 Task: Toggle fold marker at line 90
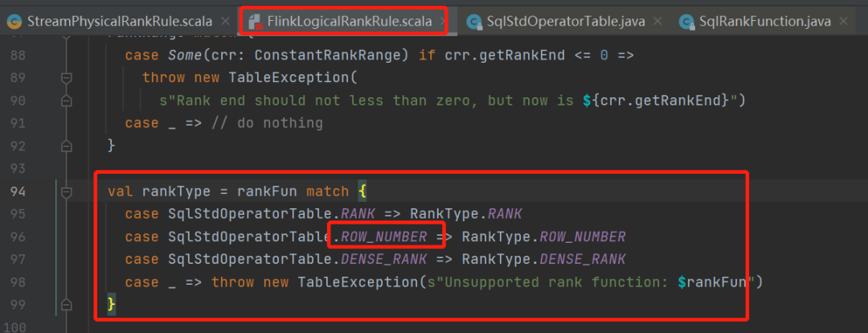(67, 101)
